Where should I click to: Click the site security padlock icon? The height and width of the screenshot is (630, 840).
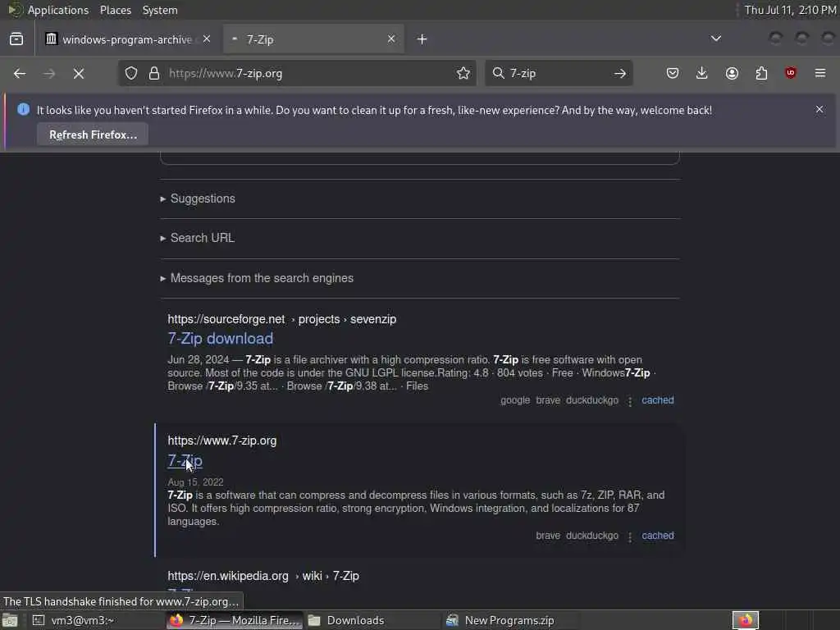point(154,73)
